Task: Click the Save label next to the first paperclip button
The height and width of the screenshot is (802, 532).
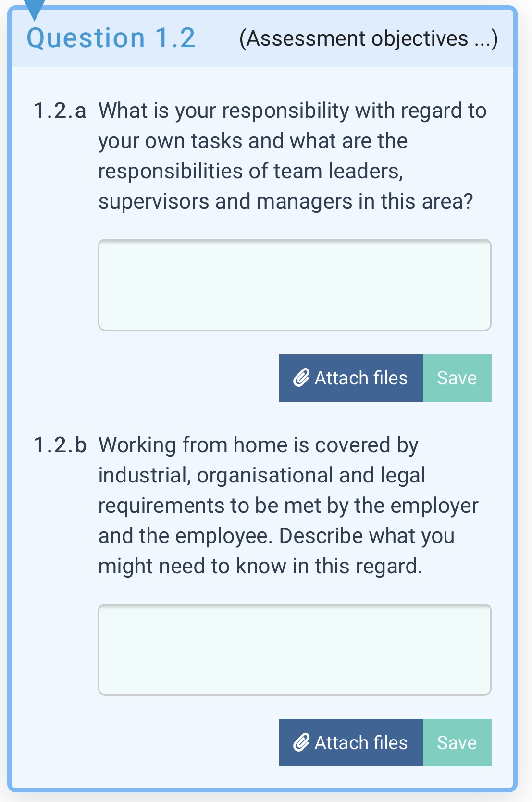Action: pos(457,378)
